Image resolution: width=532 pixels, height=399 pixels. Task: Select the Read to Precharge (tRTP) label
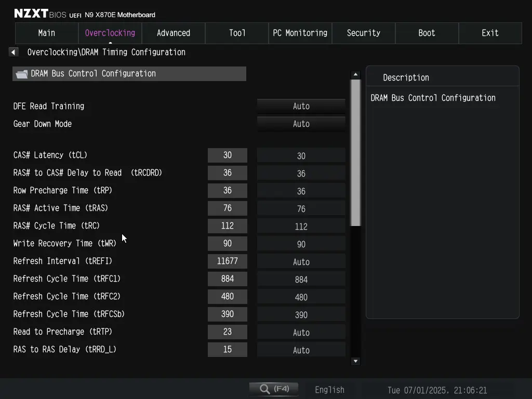point(63,331)
